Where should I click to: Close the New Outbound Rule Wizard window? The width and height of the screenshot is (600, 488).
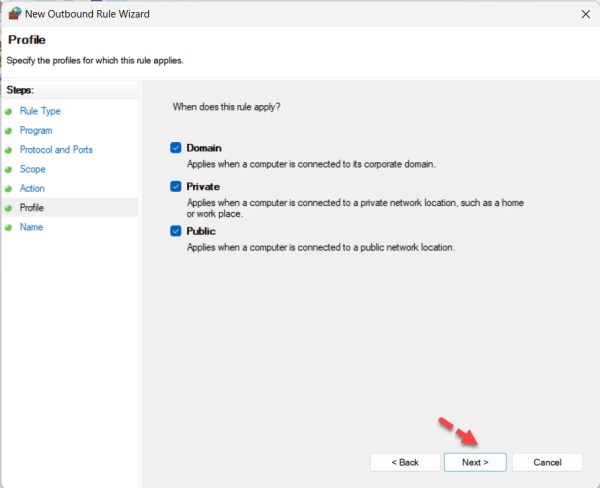[x=584, y=14]
